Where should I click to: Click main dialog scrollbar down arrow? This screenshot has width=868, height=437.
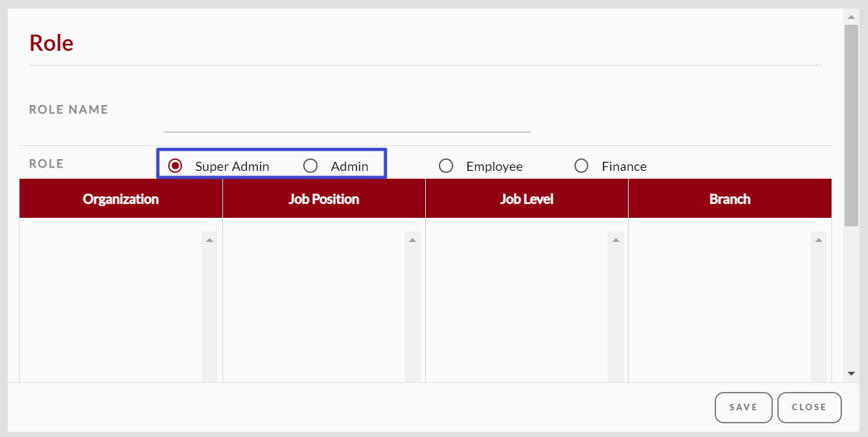point(851,373)
